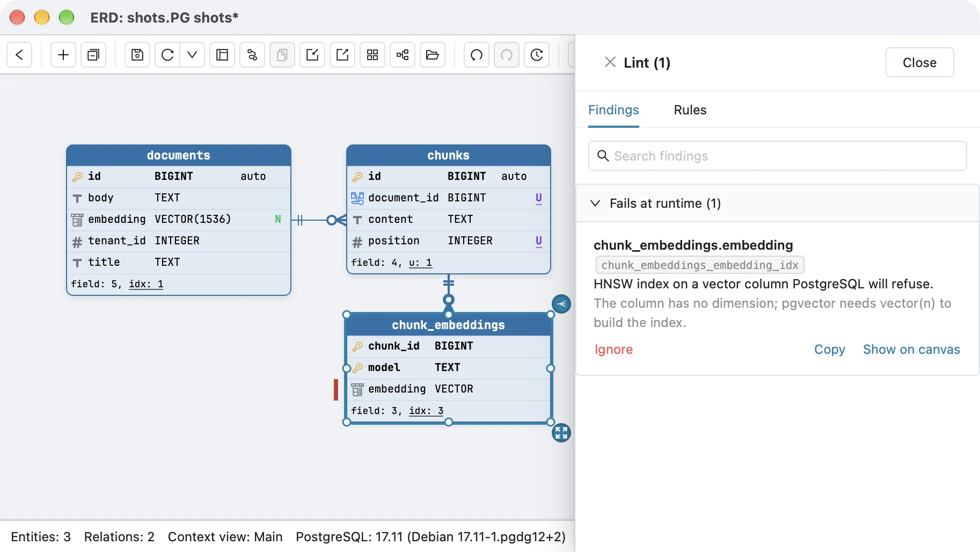
Task: Open the dropdown arrow next to refresh
Action: tap(192, 55)
